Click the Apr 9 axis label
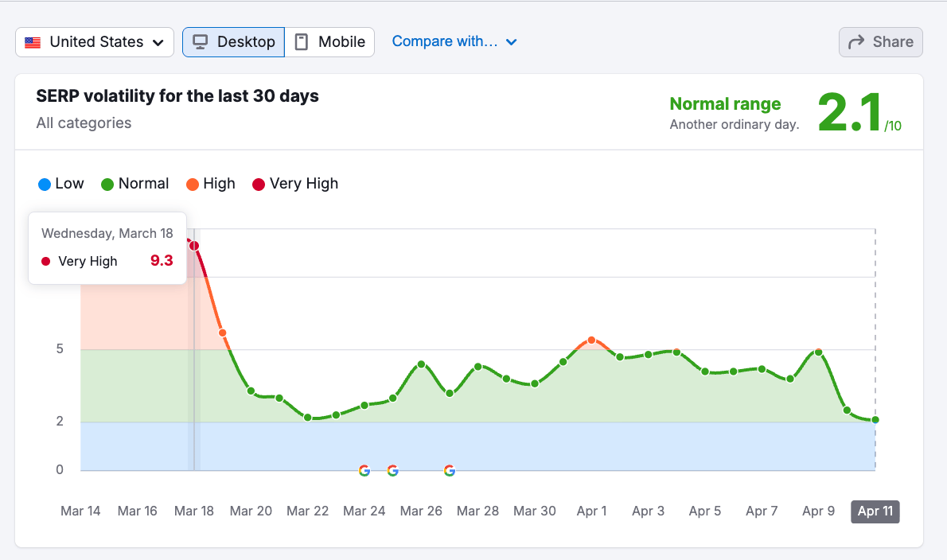The height and width of the screenshot is (560, 947). click(818, 511)
